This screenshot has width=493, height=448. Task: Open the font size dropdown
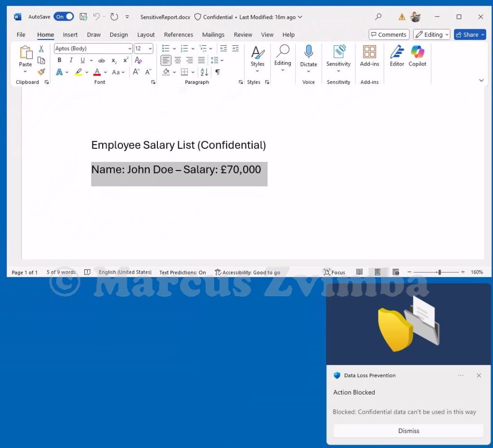click(150, 49)
